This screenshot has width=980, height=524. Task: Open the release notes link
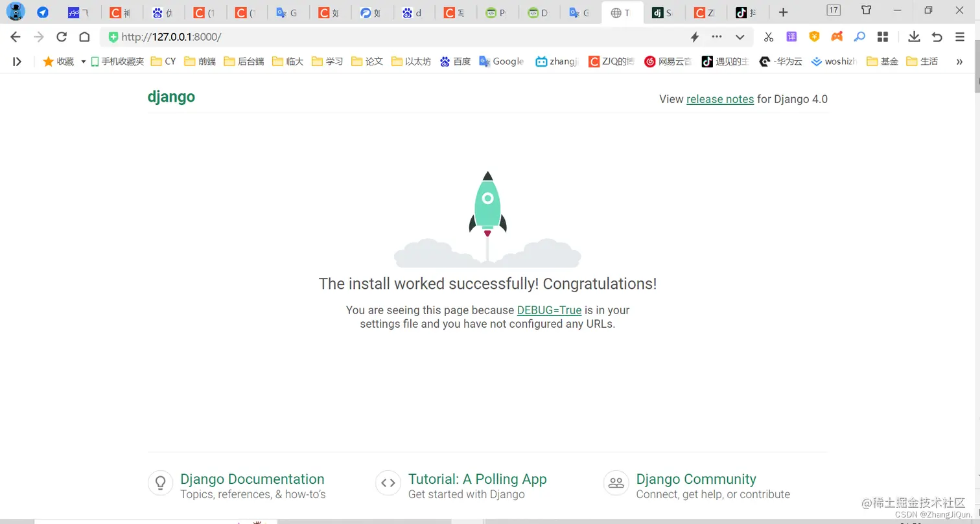click(x=720, y=99)
